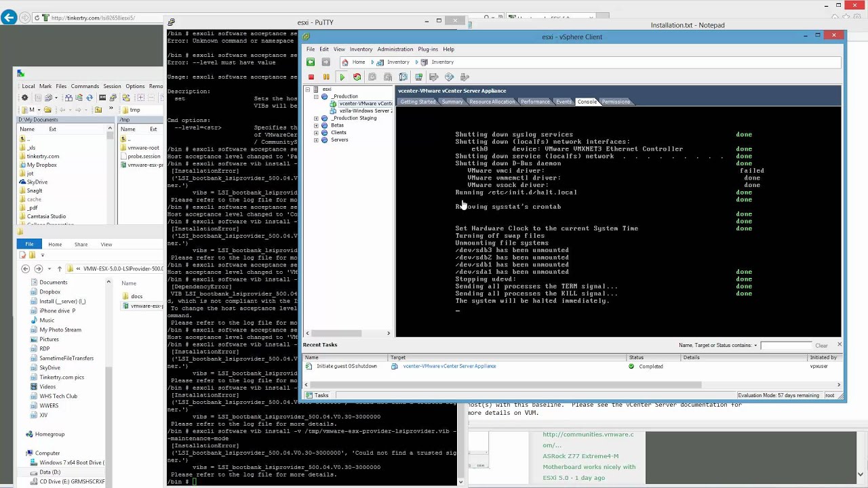Open the vSphere File menu
This screenshot has width=868, height=488.
310,49
